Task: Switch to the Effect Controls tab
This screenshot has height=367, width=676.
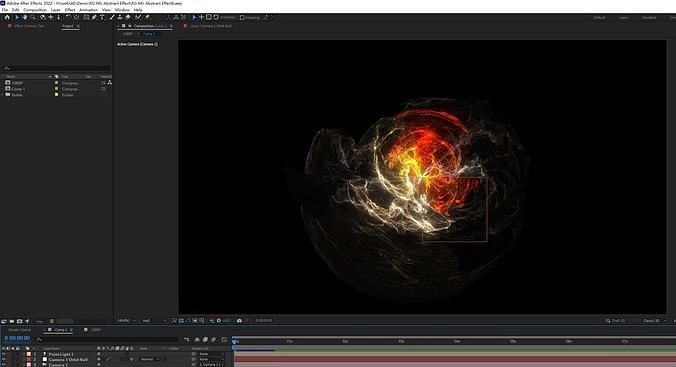Action: point(29,26)
